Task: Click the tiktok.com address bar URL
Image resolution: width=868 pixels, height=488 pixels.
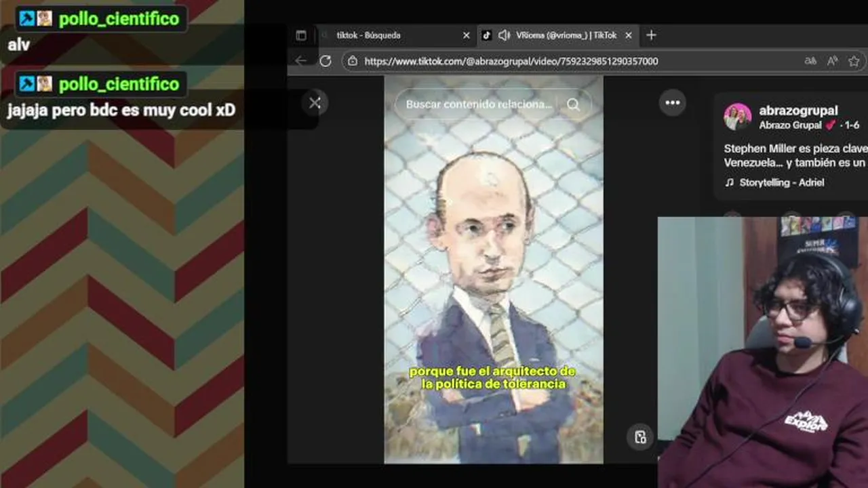Action: point(511,61)
